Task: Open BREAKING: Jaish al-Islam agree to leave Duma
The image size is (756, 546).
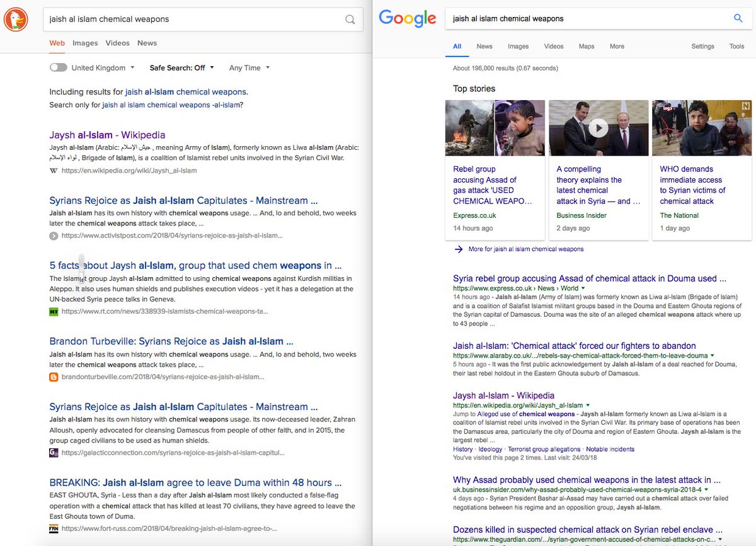Action: 195,483
